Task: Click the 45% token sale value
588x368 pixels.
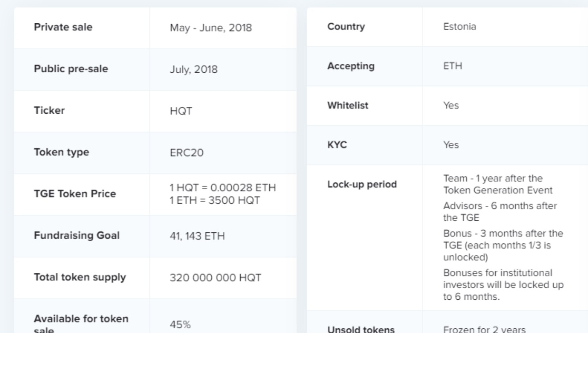Action: [x=180, y=325]
